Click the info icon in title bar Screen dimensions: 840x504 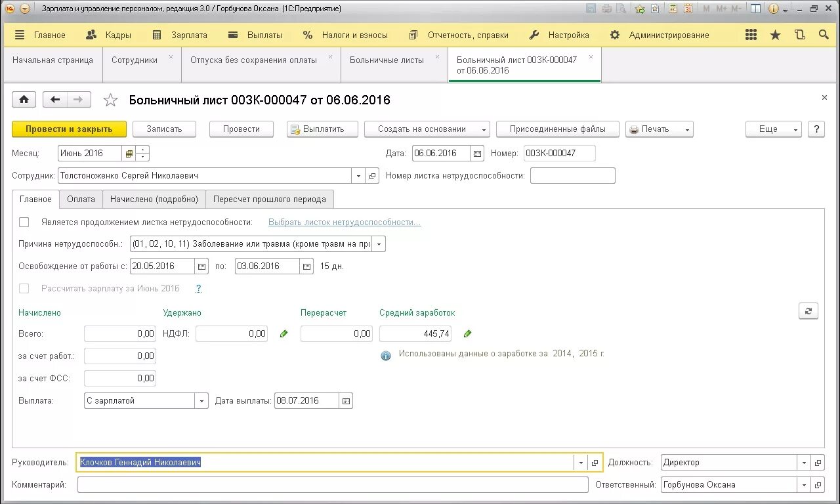[x=773, y=9]
